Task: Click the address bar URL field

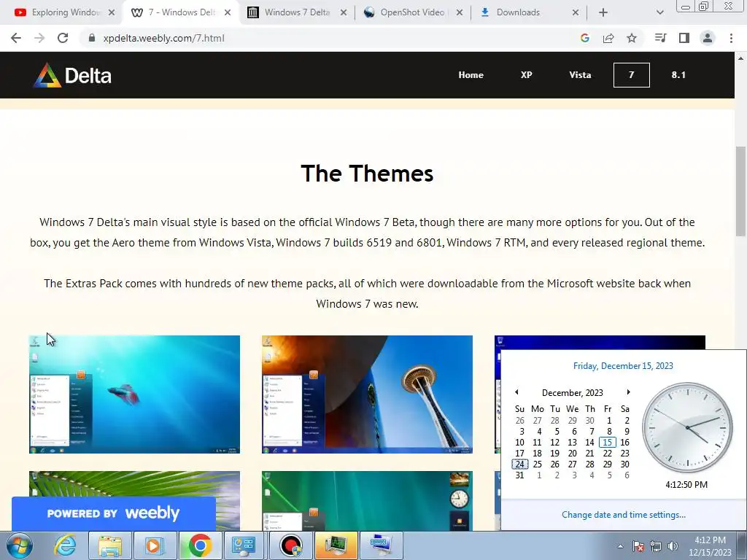Action: point(329,38)
